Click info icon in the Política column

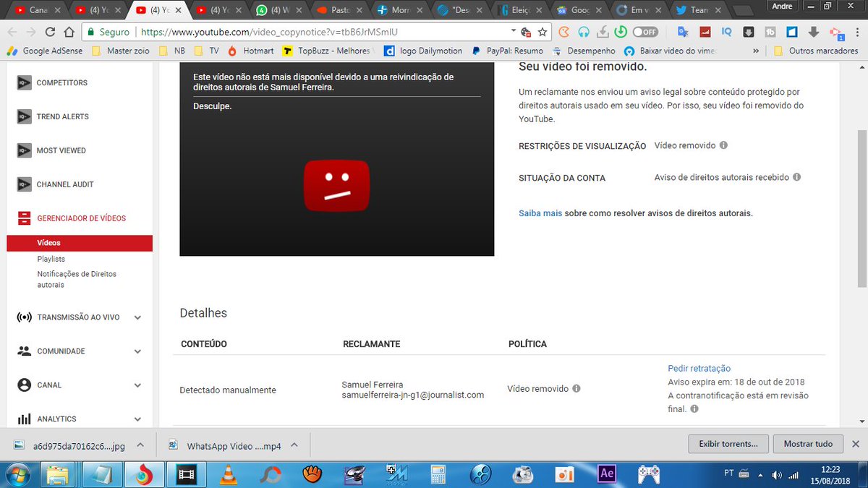coord(576,388)
